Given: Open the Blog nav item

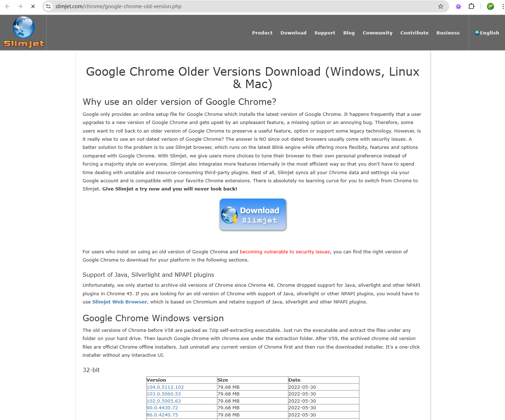Looking at the screenshot, I should [349, 33].
